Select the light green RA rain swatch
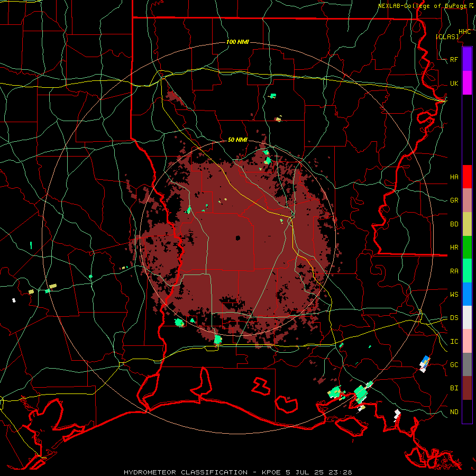Screen dimensions: 476x476 tap(467, 271)
